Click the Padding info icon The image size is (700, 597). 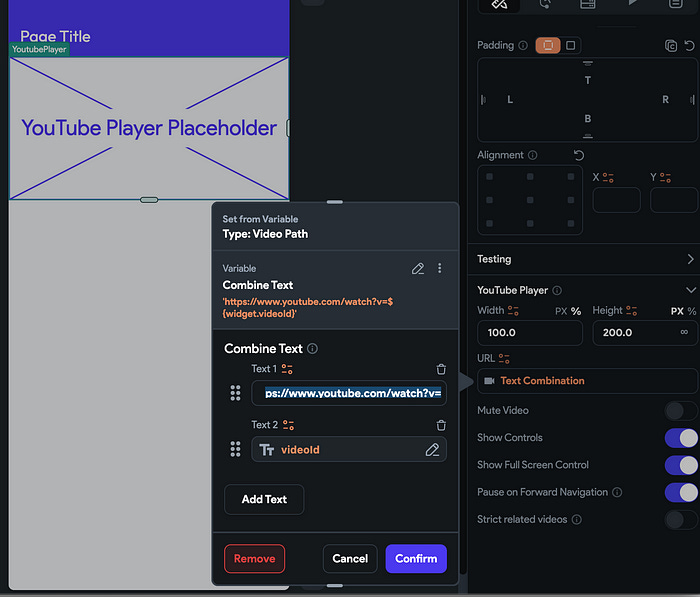click(523, 46)
